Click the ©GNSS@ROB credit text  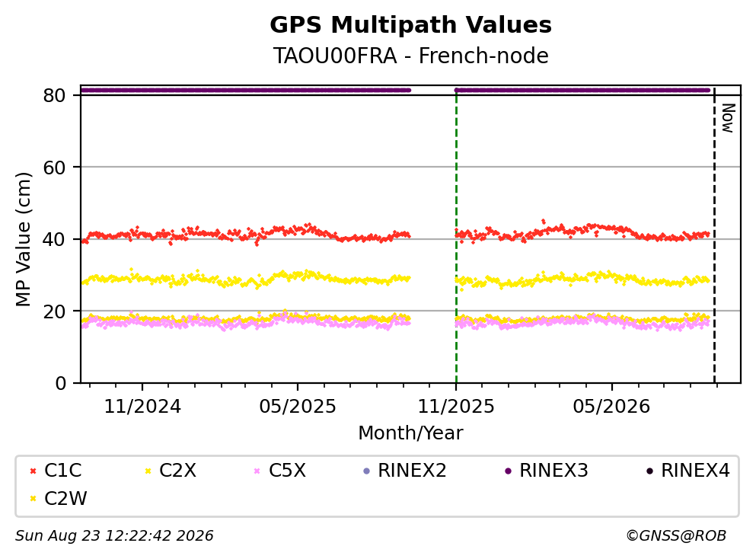tap(676, 536)
